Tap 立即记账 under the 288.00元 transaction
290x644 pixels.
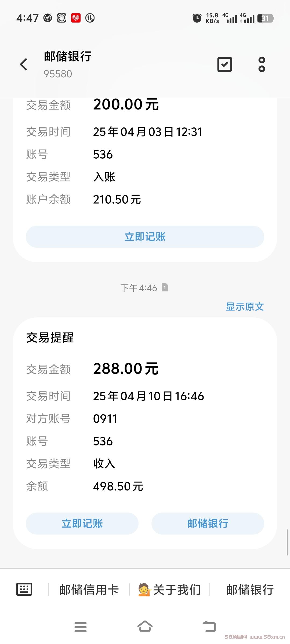pos(82,524)
